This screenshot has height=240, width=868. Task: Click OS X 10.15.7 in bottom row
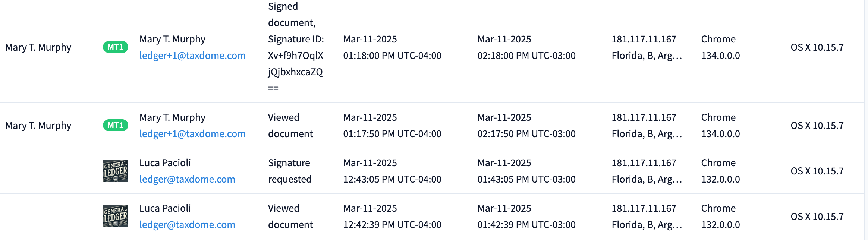pyautogui.click(x=817, y=217)
